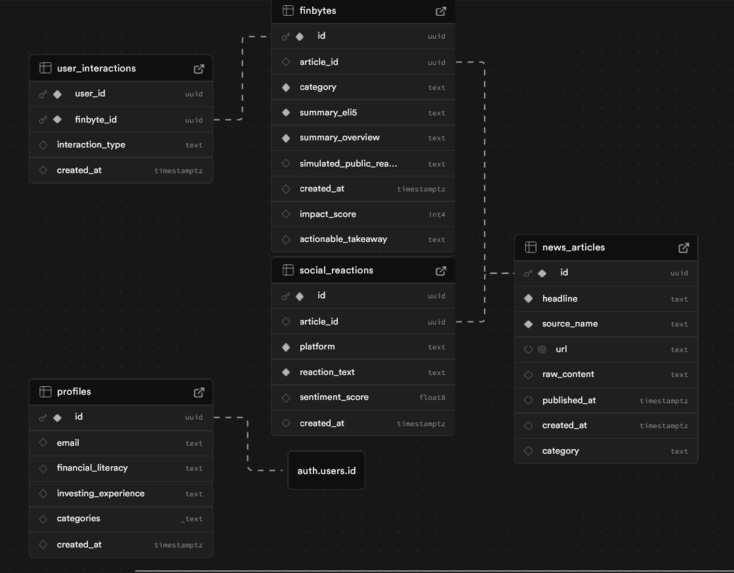This screenshot has width=734, height=573.
Task: Open social_reactions table external link icon
Action: 440,271
